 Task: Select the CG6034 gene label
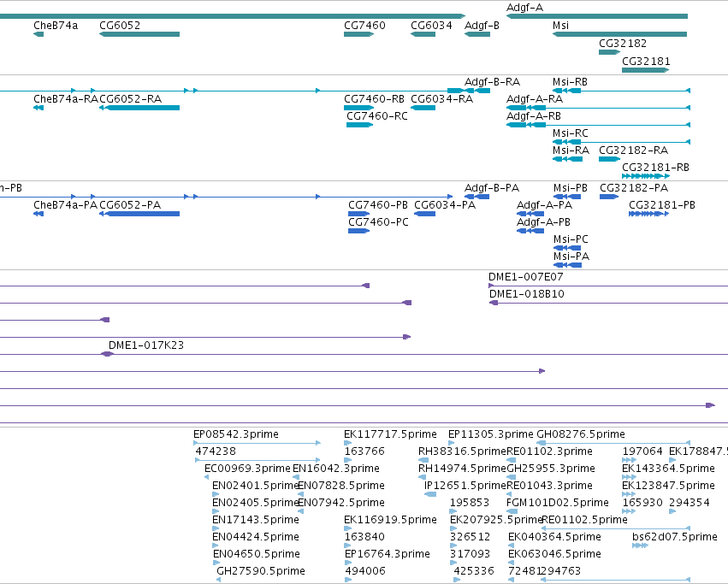tap(431, 26)
